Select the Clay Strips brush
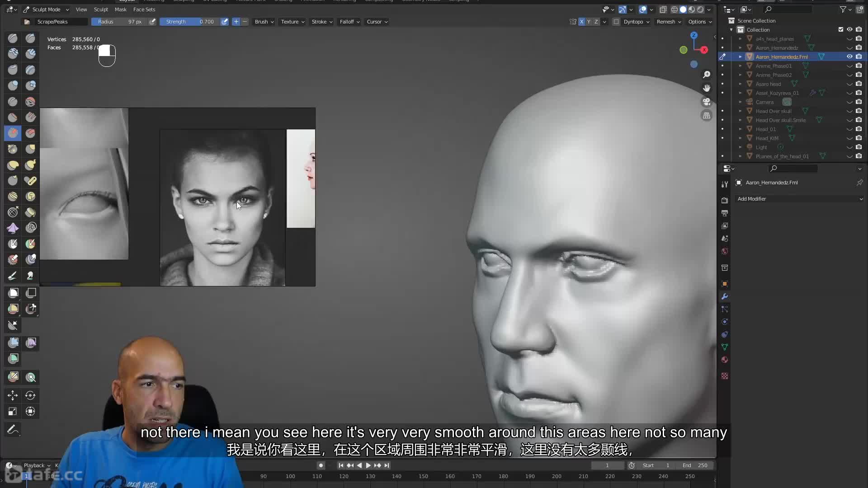Screen dimensions: 868x488 click(x=30, y=54)
